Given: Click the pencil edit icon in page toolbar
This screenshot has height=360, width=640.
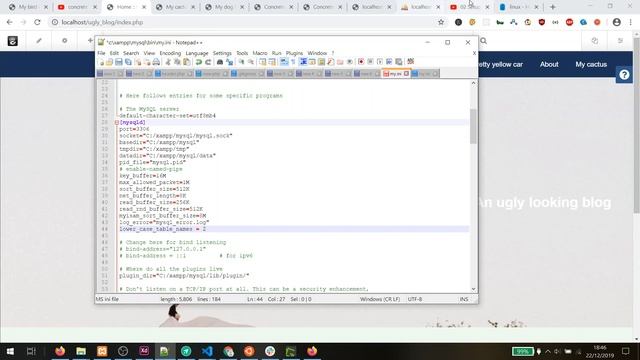Looking at the screenshot, I should (39, 41).
